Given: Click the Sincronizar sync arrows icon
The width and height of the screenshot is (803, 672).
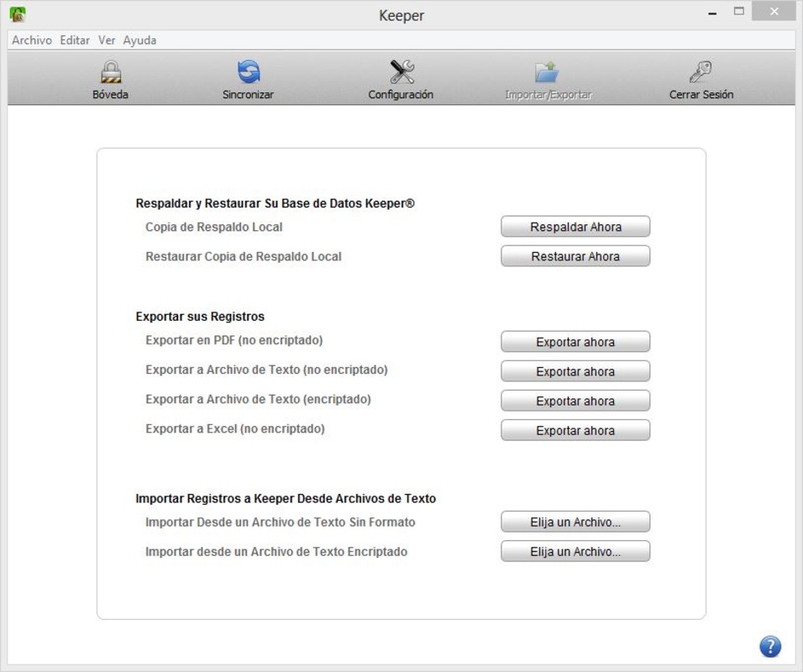Looking at the screenshot, I should coord(249,71).
